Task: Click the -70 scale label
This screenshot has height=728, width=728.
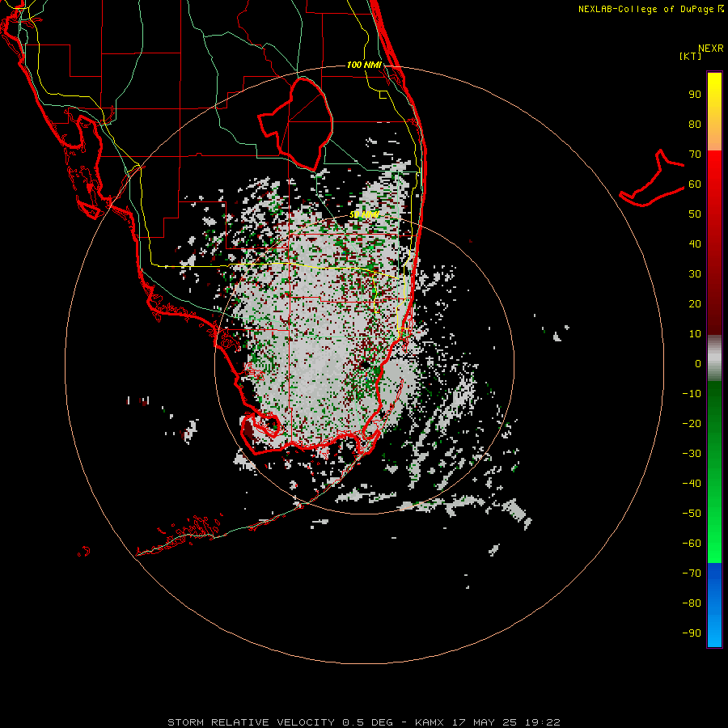Action: (692, 574)
